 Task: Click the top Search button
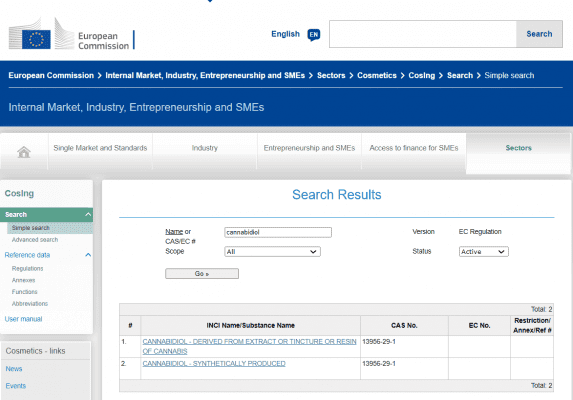pyautogui.click(x=539, y=34)
